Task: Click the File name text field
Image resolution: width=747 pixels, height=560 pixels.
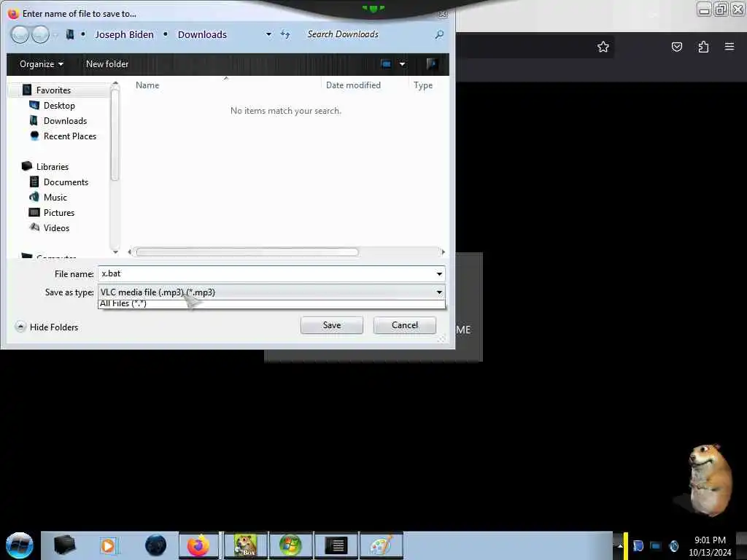Action: click(x=266, y=273)
